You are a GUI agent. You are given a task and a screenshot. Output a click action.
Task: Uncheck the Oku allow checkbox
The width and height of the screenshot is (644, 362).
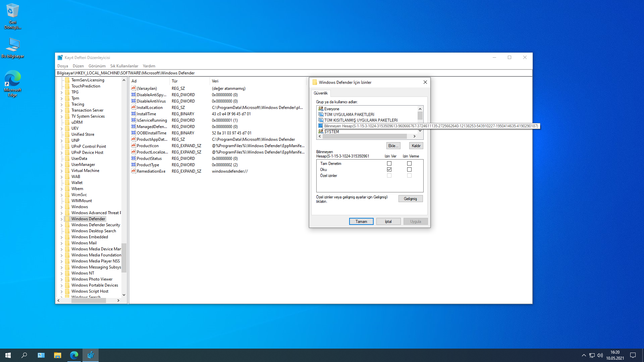click(x=389, y=170)
